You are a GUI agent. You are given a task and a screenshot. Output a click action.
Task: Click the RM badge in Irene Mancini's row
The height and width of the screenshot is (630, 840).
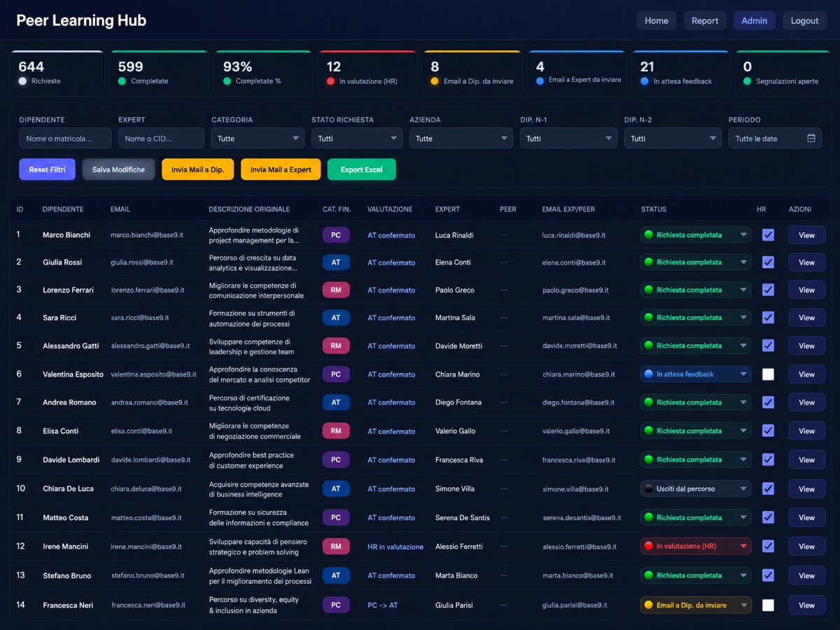(336, 547)
